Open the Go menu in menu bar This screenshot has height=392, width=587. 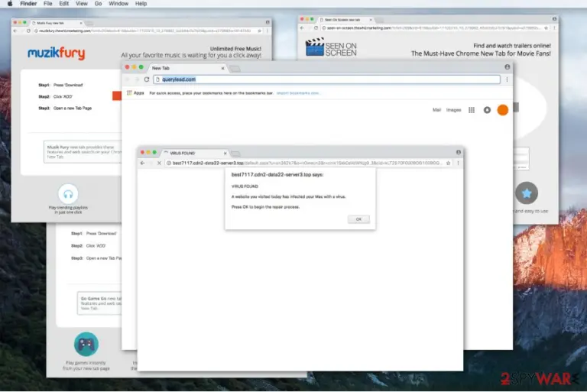(x=98, y=3)
